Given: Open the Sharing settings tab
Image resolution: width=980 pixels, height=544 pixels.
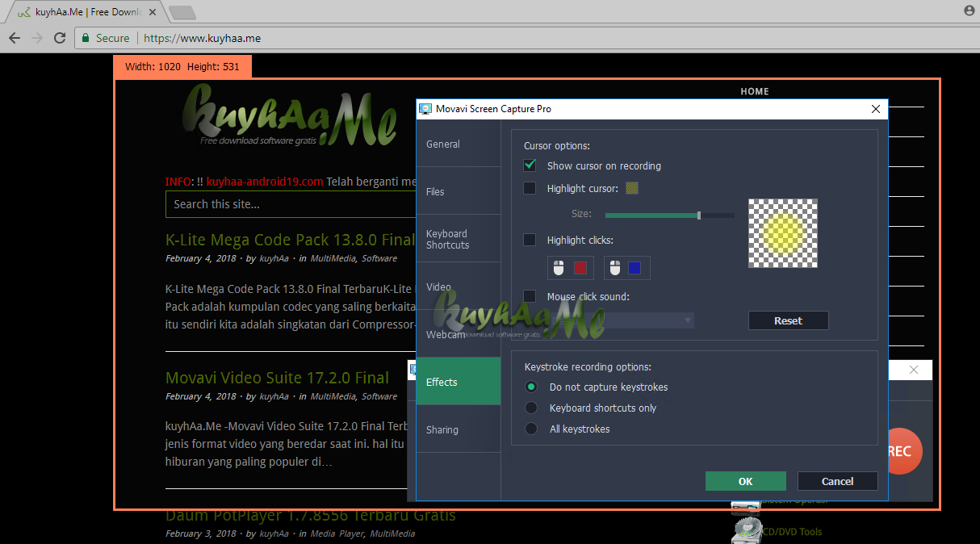Looking at the screenshot, I should [458, 429].
